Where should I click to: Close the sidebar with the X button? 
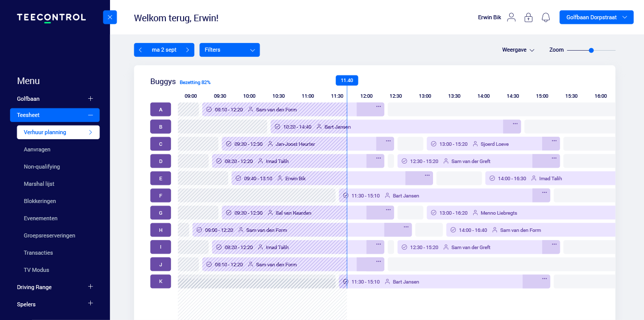click(x=110, y=17)
